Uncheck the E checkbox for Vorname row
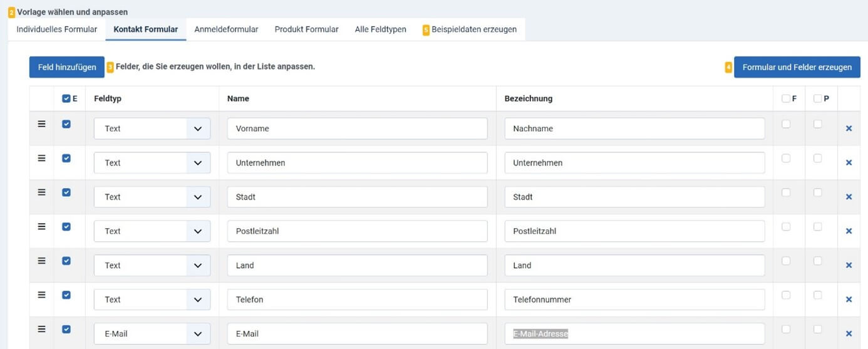 [x=66, y=124]
